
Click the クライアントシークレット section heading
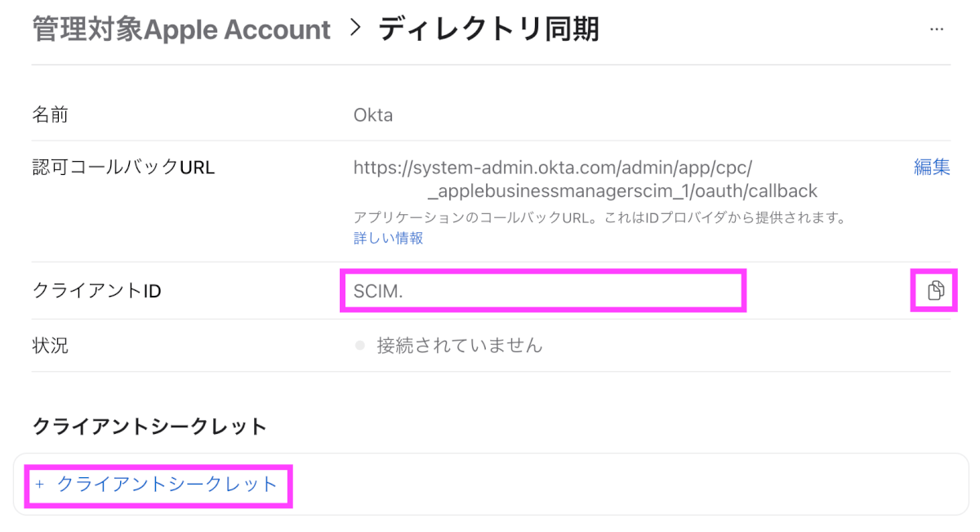[x=149, y=426]
